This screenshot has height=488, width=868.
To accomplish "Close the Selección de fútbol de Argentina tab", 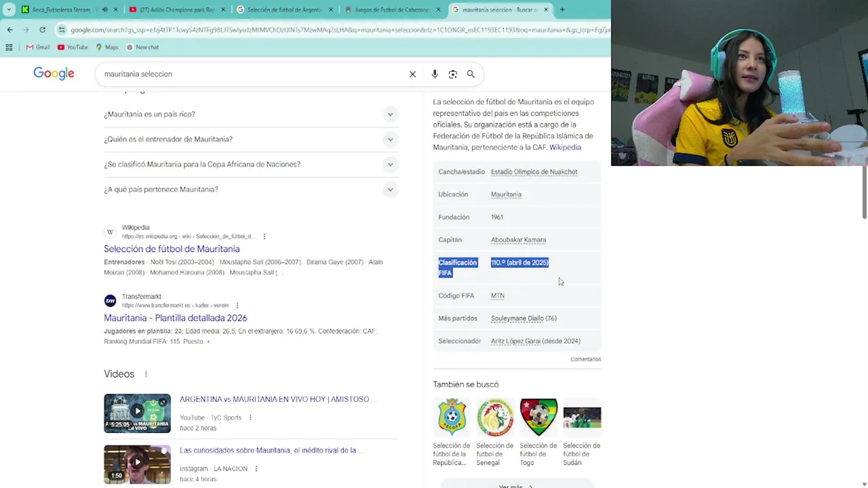I will [331, 9].
